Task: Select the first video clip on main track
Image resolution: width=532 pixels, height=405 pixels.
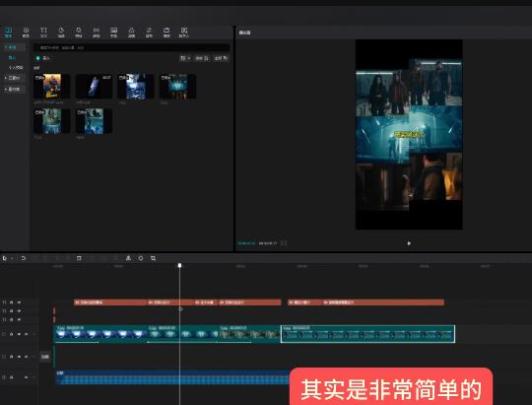Action: click(100, 334)
